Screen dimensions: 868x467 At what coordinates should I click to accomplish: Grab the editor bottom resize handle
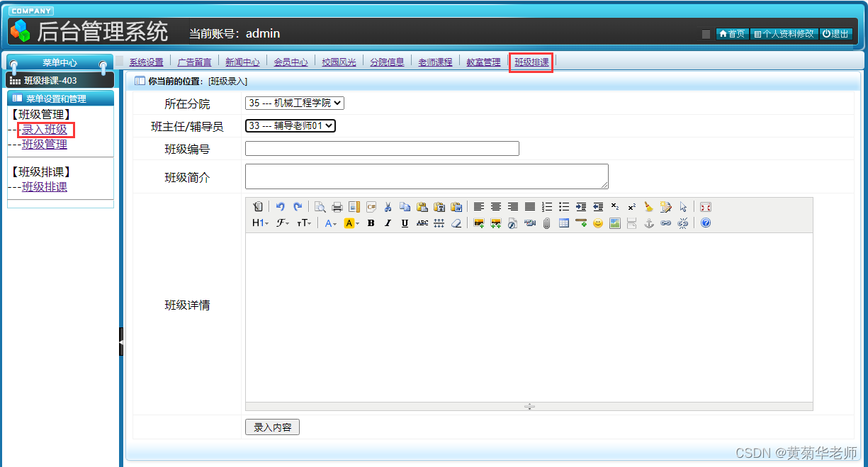coord(529,407)
